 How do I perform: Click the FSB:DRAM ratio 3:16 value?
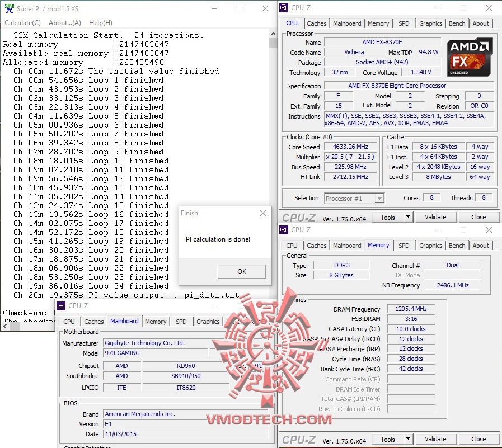click(x=411, y=319)
